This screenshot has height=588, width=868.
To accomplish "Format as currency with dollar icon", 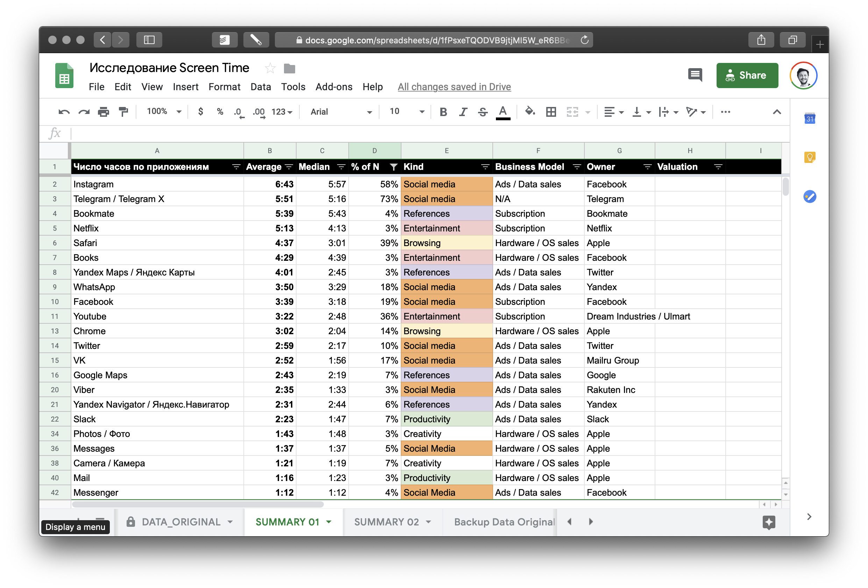I will [201, 112].
